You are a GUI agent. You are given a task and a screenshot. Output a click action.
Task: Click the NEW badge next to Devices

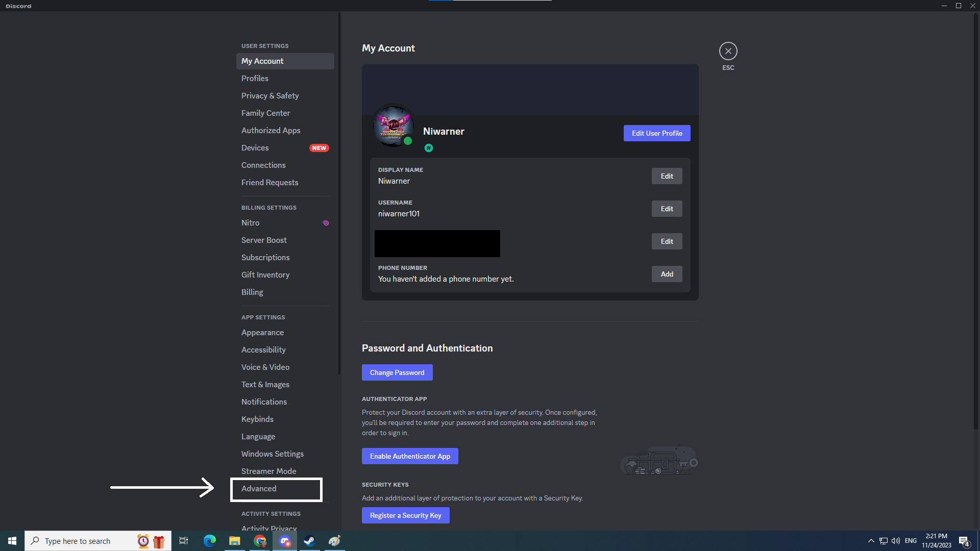[x=319, y=148]
